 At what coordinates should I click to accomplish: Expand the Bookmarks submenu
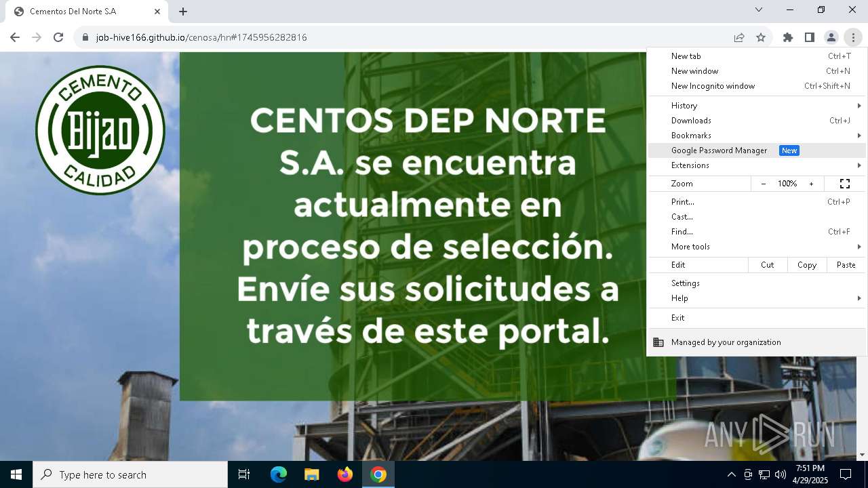757,136
